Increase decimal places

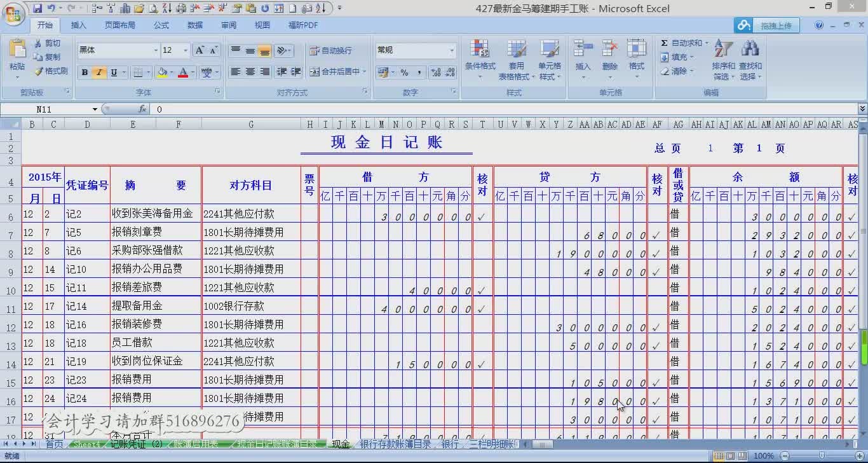click(x=435, y=73)
